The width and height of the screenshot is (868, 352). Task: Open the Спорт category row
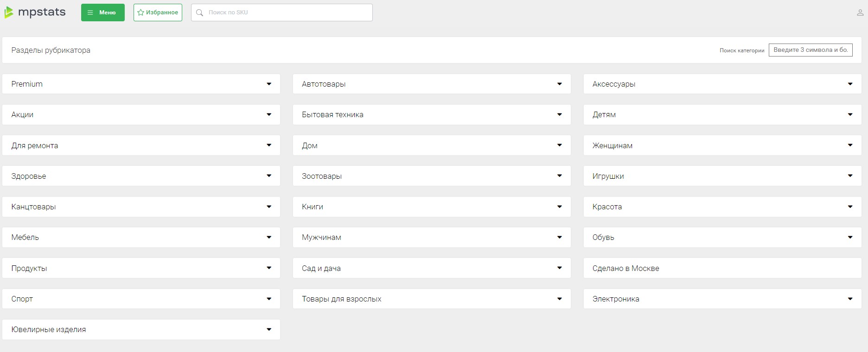point(141,299)
